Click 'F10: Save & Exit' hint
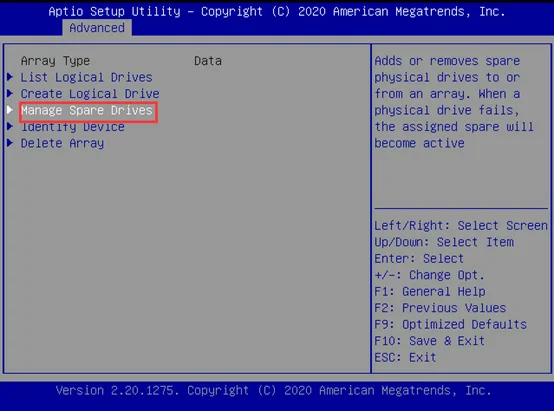The height and width of the screenshot is (411, 554). tap(430, 341)
